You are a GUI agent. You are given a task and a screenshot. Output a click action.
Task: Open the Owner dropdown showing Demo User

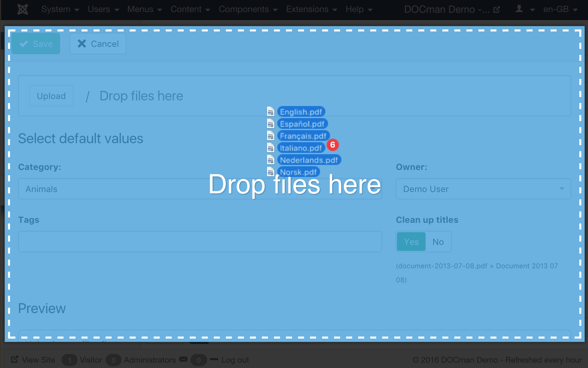pyautogui.click(x=483, y=189)
